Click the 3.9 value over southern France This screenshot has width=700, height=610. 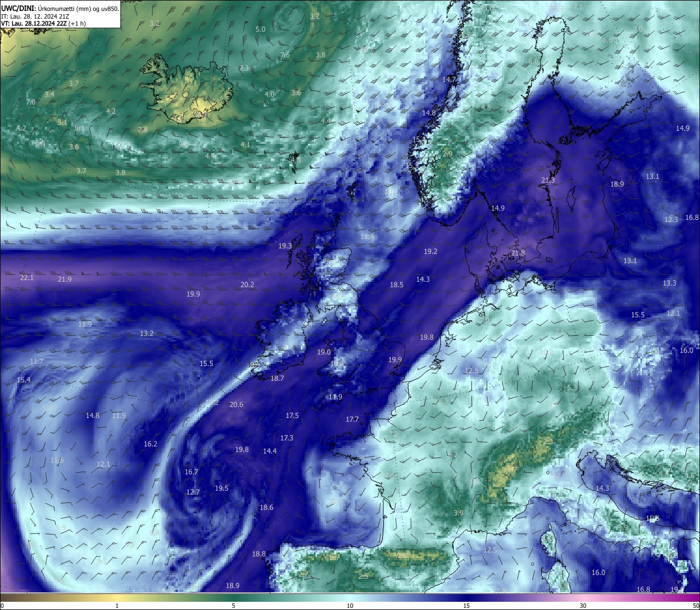458,513
